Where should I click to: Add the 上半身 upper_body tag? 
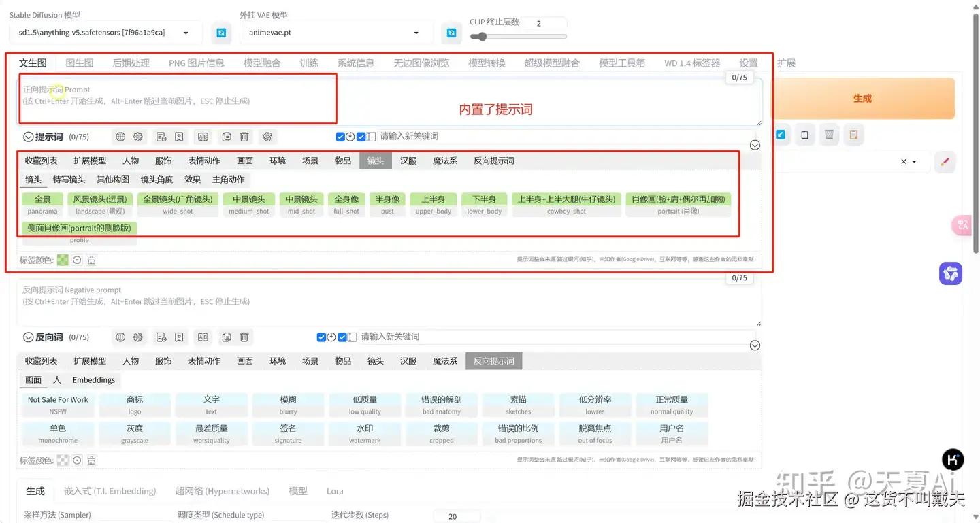point(434,205)
